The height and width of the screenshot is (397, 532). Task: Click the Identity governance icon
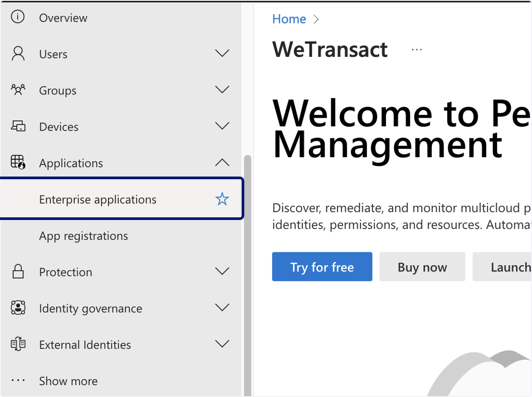tap(18, 308)
